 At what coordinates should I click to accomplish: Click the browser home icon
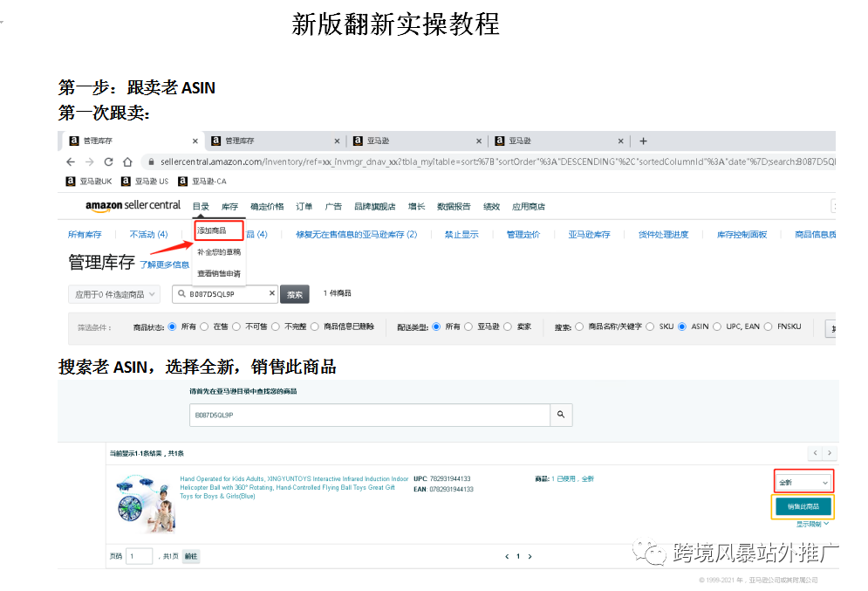[x=128, y=161]
